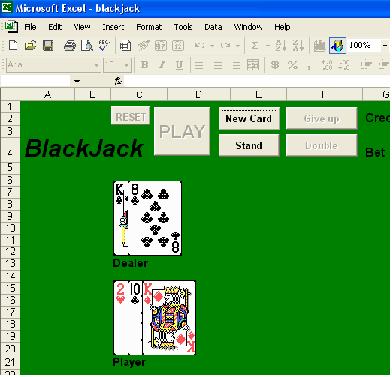This screenshot has width=392, height=377.
Task: Open Print Preview from the toolbar
Action: [87, 45]
